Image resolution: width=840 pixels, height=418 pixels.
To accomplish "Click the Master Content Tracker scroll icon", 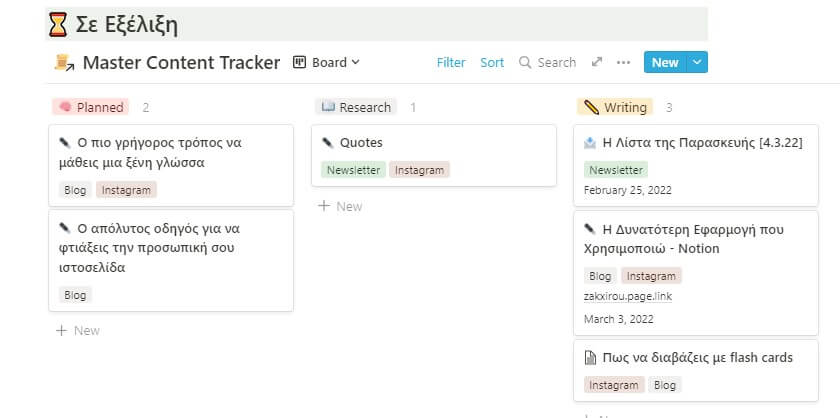I will 64,63.
